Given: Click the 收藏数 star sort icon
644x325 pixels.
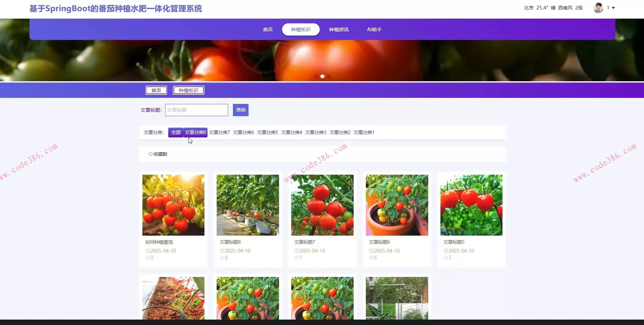Looking at the screenshot, I should coord(150,154).
